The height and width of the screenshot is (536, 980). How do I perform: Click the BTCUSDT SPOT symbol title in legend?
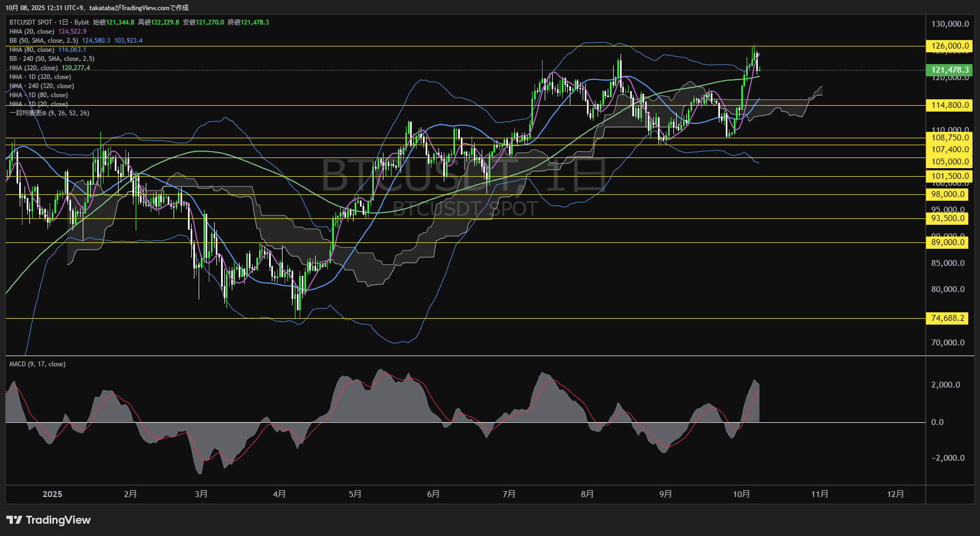pyautogui.click(x=31, y=22)
